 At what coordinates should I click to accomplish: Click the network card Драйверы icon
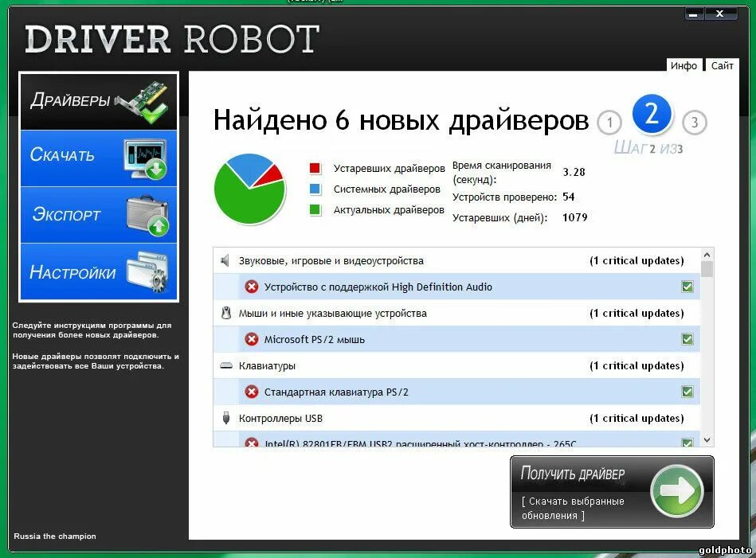[x=143, y=102]
